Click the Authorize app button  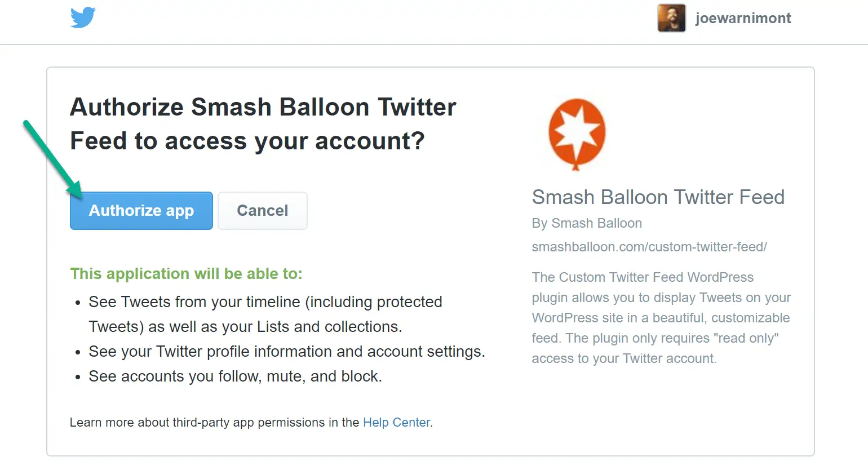tap(141, 210)
